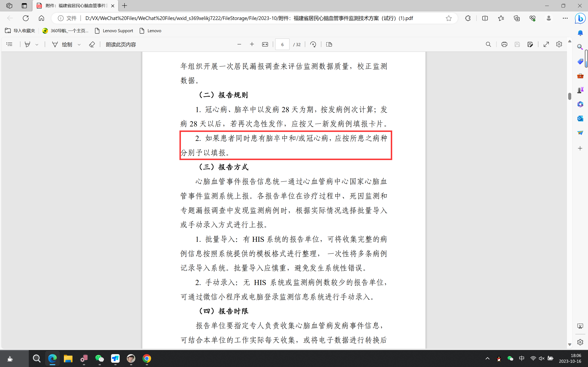Select the open PDF browser tab
This screenshot has height=367, width=588.
tap(75, 6)
